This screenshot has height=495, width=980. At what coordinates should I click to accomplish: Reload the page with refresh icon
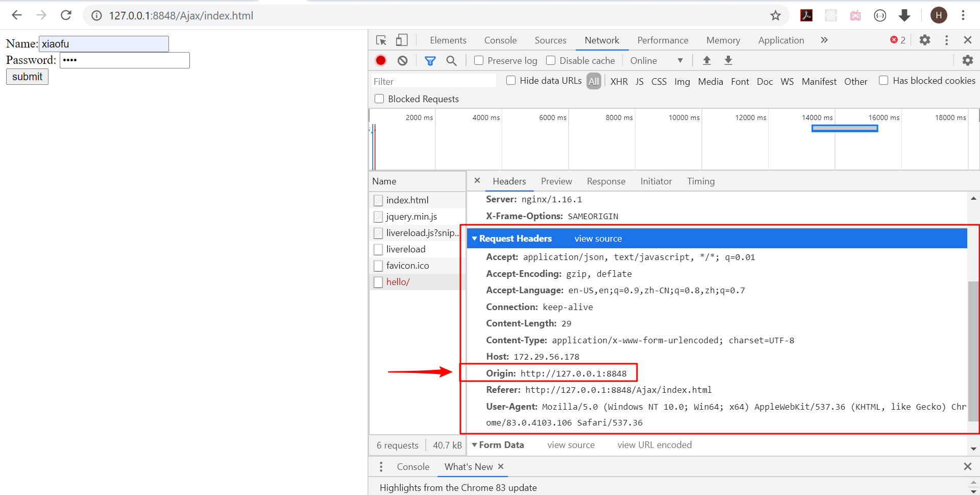[x=66, y=15]
